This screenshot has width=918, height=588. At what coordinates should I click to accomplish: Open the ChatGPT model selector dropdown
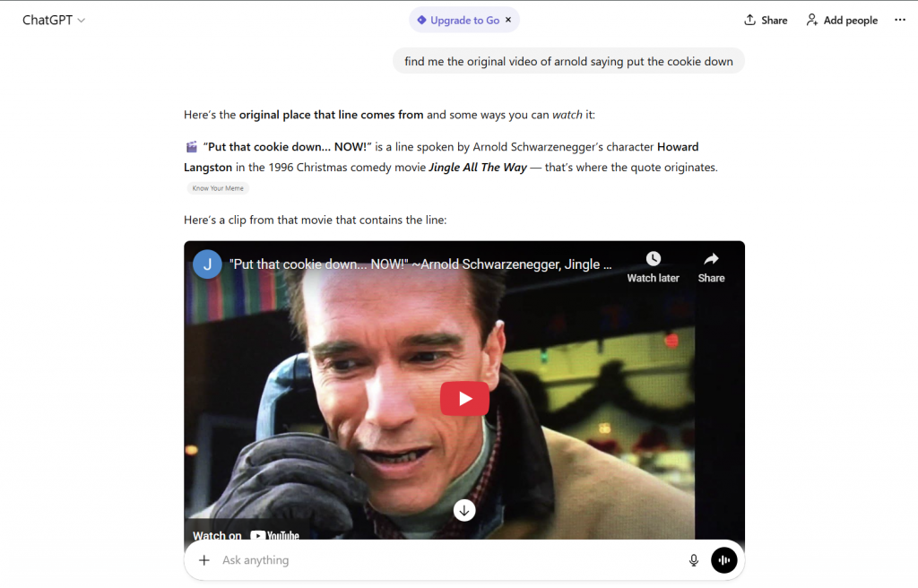54,21
